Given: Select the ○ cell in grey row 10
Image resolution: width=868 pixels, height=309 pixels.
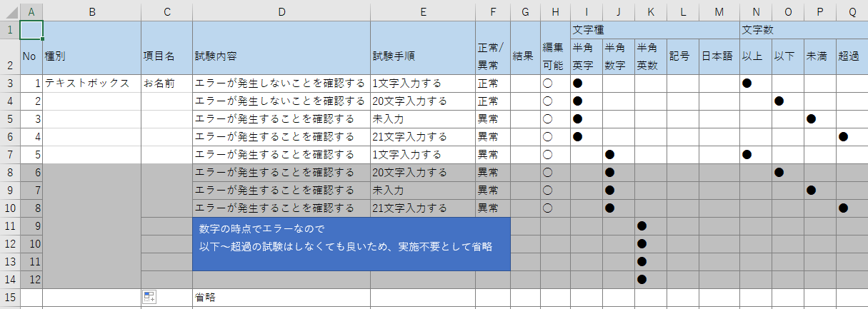Looking at the screenshot, I should [x=555, y=208].
